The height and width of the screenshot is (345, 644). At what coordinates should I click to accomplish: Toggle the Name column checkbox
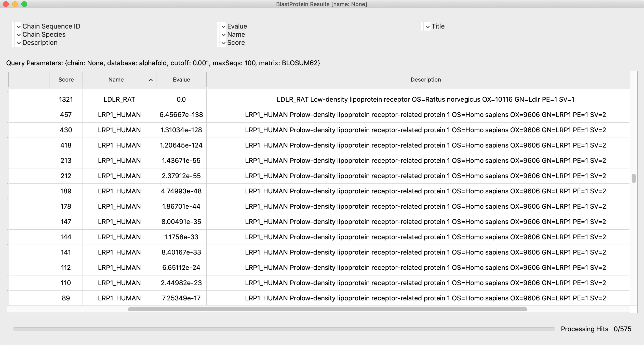(x=223, y=35)
